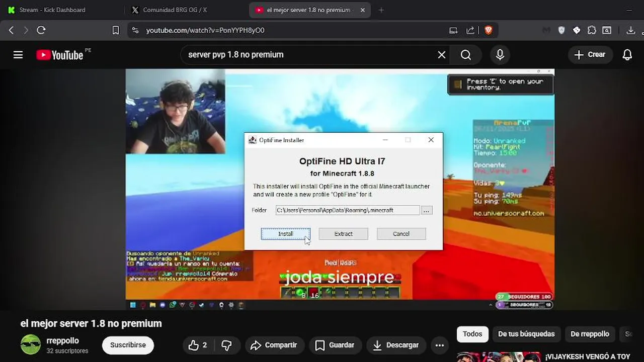Share this page from address bar
The width and height of the screenshot is (644, 362).
click(x=470, y=30)
